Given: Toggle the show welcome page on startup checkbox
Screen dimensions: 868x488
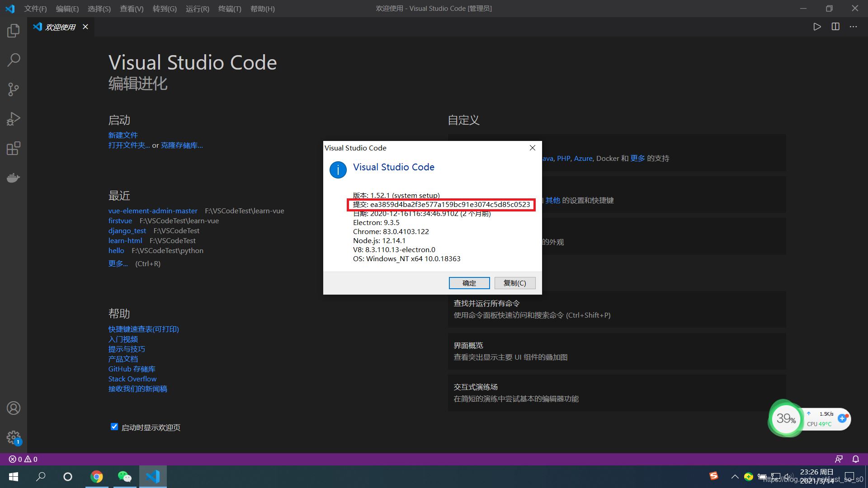Looking at the screenshot, I should [114, 427].
